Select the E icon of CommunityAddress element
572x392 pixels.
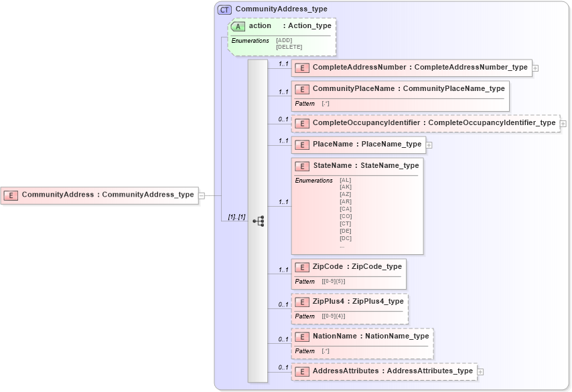11,195
